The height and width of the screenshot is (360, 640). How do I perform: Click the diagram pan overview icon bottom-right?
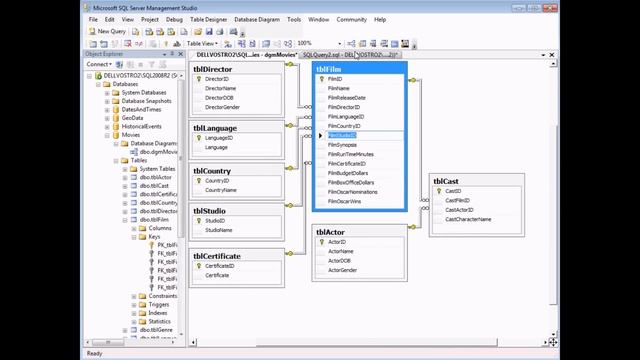(x=553, y=342)
